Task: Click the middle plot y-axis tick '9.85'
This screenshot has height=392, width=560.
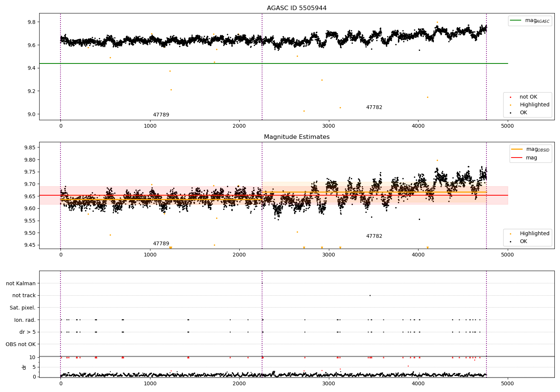Action: point(30,148)
